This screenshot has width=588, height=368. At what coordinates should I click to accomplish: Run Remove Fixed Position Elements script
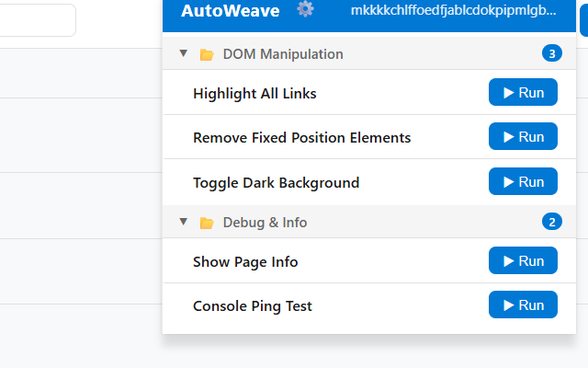click(523, 137)
